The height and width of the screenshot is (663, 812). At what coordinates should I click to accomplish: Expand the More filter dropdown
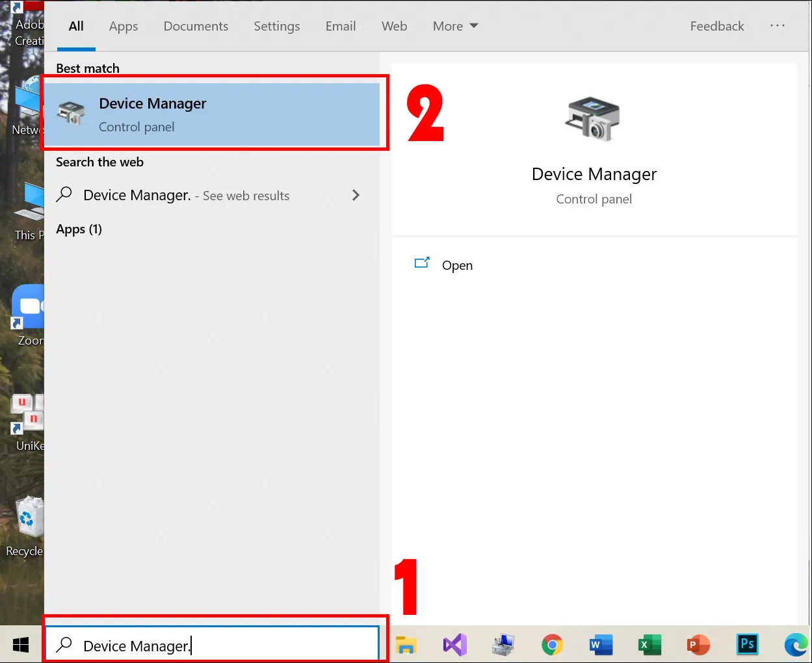pyautogui.click(x=455, y=26)
